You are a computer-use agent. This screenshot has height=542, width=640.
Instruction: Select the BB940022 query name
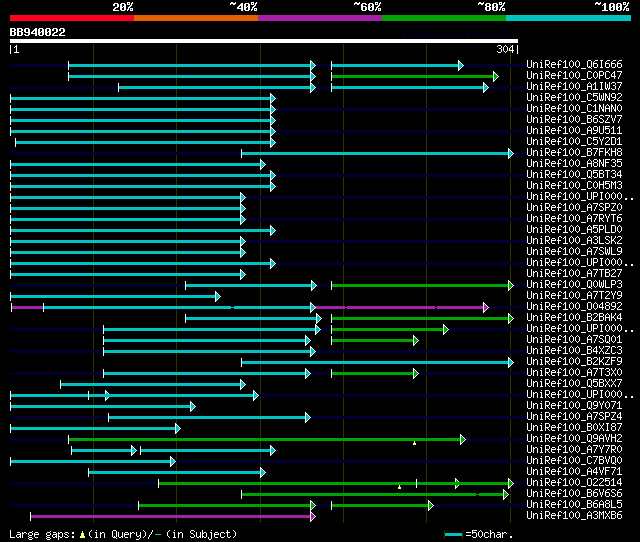[38, 32]
